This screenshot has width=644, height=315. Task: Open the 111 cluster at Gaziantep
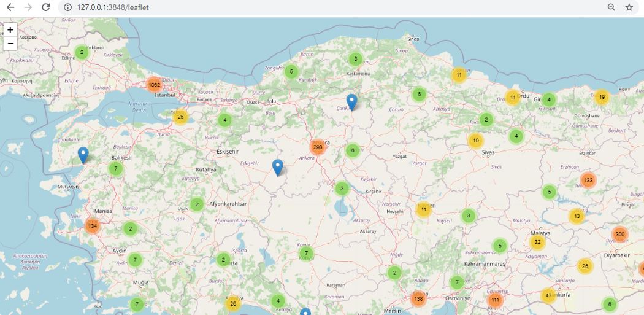click(495, 300)
